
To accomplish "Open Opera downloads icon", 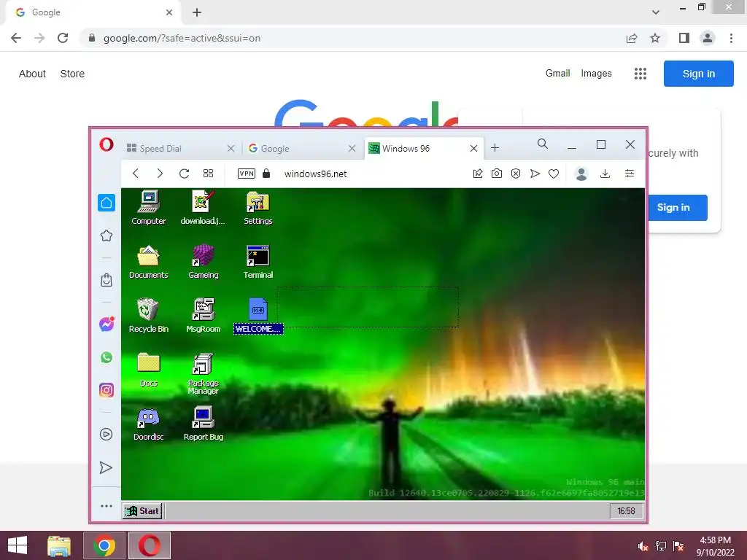I will [605, 174].
